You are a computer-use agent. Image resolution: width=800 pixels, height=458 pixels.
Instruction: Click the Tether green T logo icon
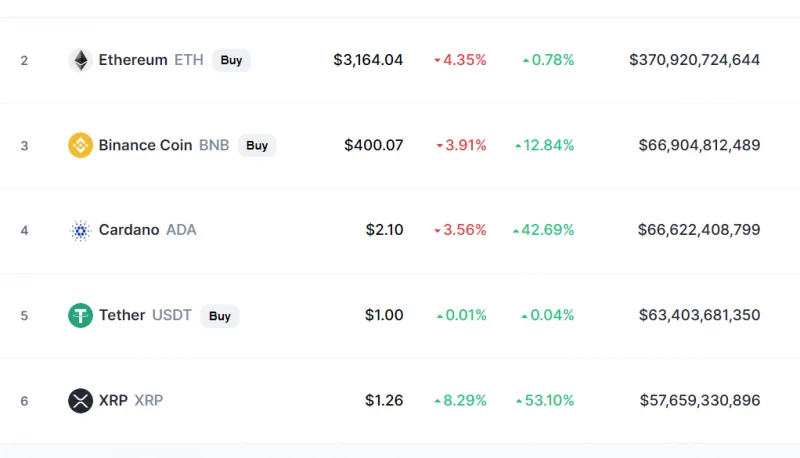point(80,315)
